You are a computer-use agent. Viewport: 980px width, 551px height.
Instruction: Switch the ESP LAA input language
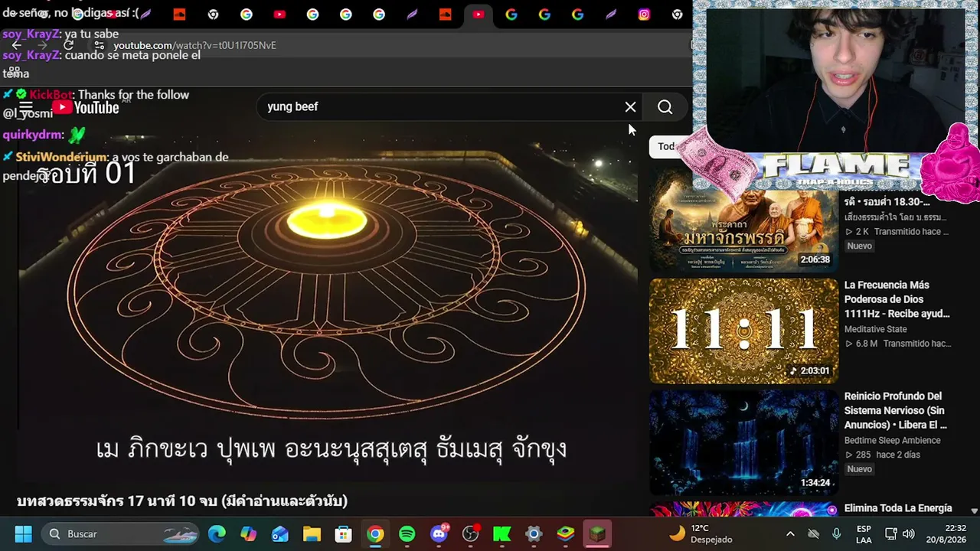[864, 533]
